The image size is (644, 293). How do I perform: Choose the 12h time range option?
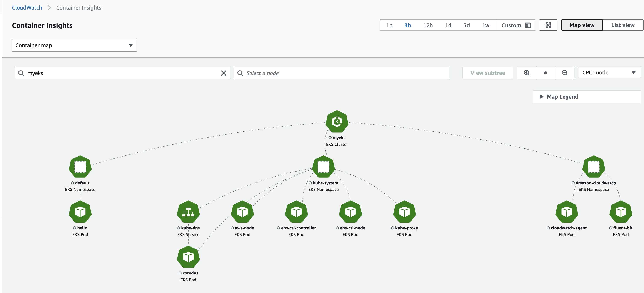tap(428, 25)
